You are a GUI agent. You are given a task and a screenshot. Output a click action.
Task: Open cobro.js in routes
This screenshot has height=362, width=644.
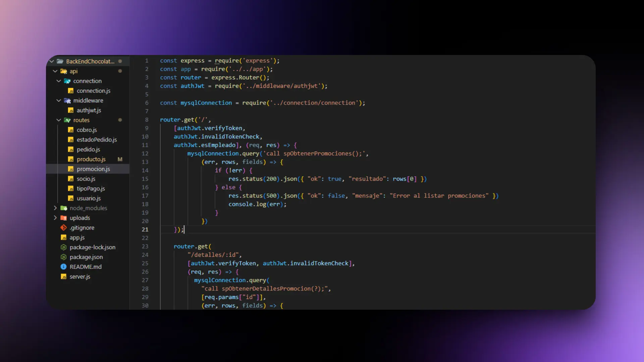click(x=87, y=130)
